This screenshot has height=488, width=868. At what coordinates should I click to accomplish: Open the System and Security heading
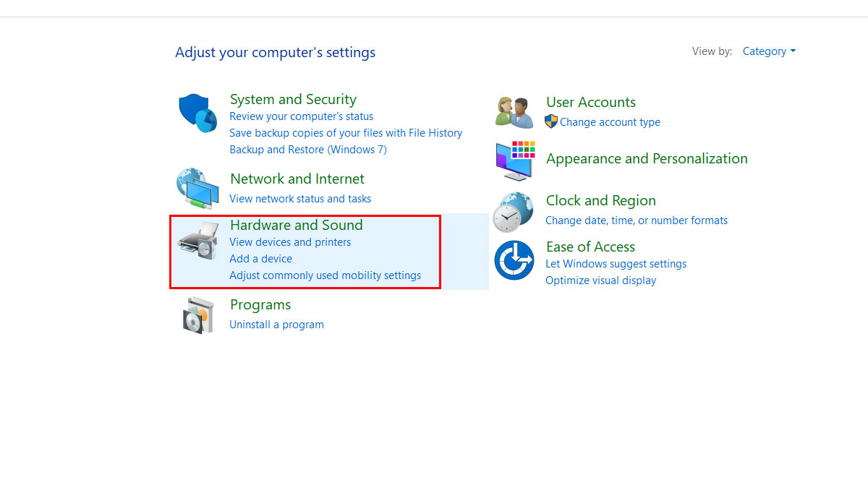(x=293, y=100)
